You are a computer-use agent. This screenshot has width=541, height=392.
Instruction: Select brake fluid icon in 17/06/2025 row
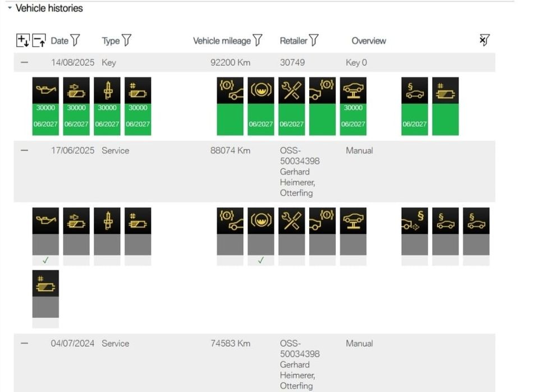point(261,220)
